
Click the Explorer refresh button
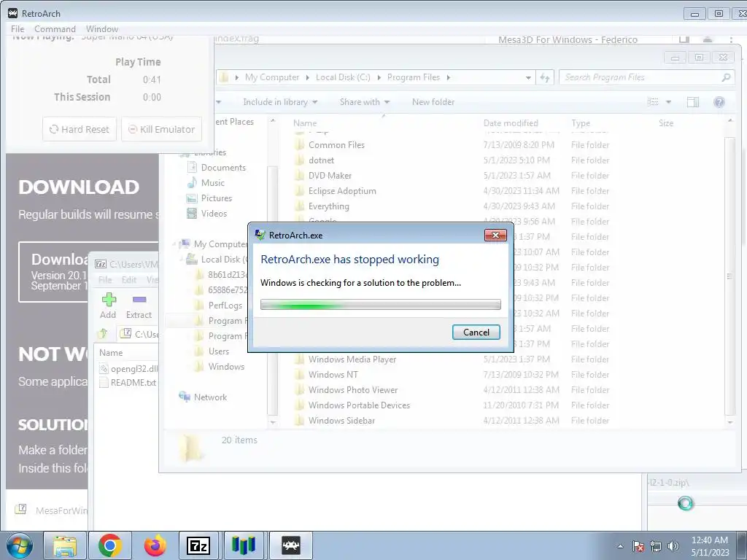pos(544,77)
